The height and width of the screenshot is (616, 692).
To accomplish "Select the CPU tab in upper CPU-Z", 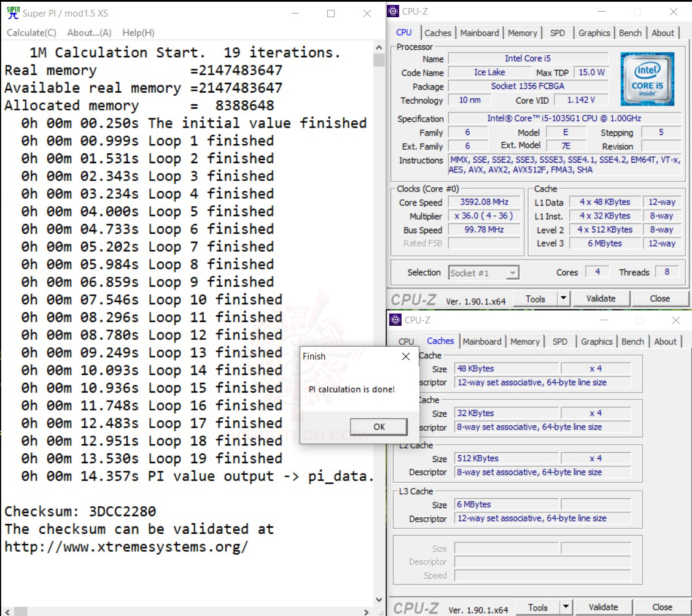I will point(404,33).
